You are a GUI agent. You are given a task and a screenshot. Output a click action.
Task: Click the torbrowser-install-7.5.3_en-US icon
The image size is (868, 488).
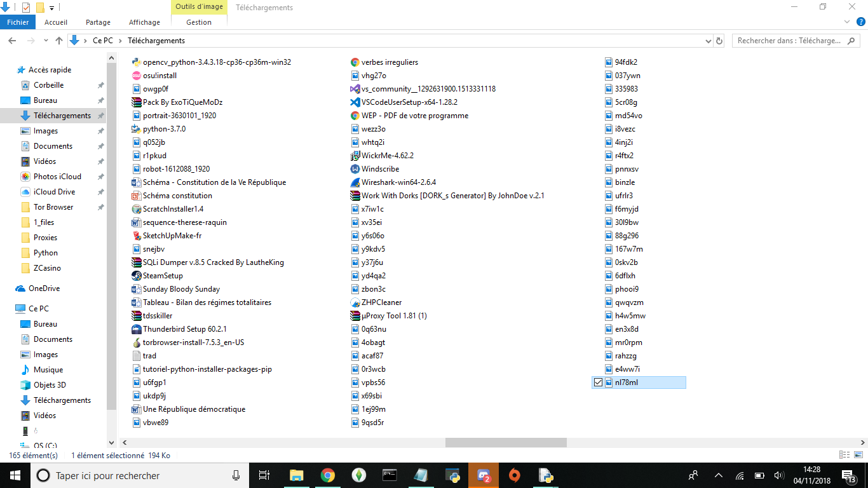(x=136, y=342)
